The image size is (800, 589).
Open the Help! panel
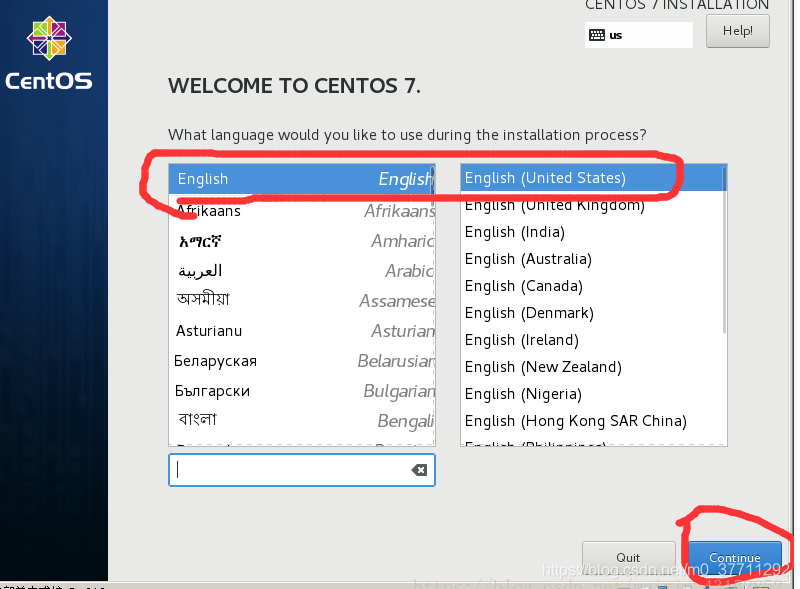point(737,30)
